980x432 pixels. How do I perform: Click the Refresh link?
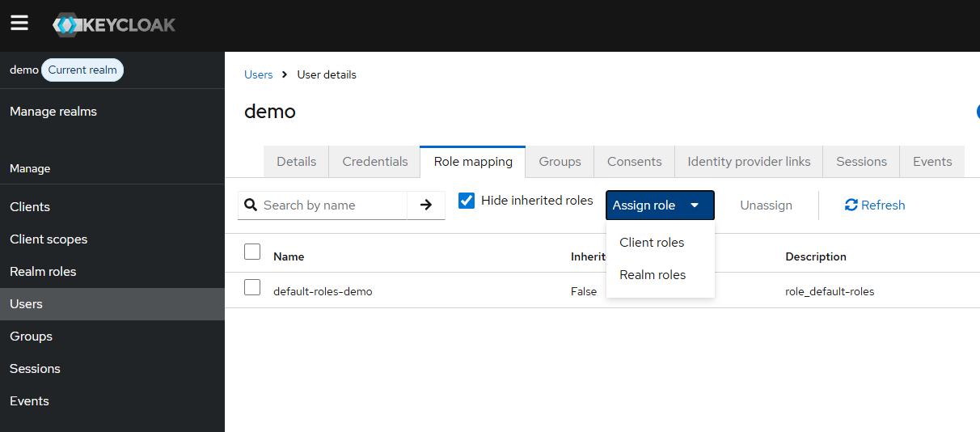click(875, 205)
